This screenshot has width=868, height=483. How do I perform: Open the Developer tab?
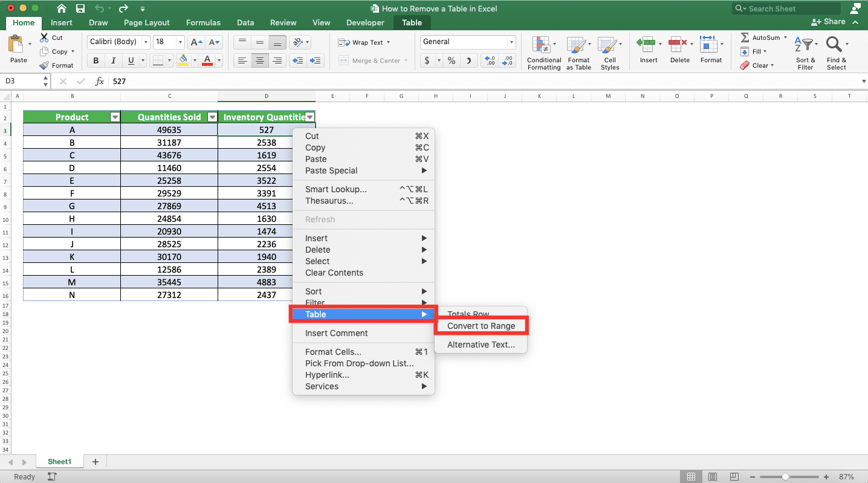[x=364, y=22]
